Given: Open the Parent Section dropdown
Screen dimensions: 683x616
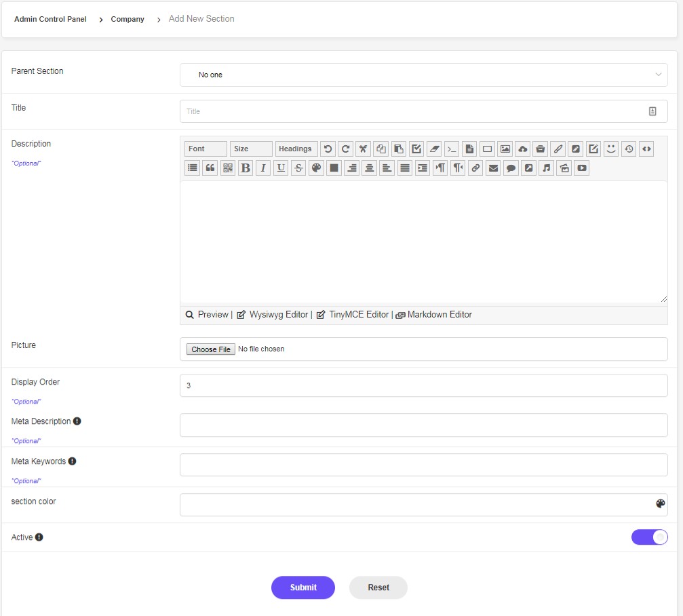Looking at the screenshot, I should click(x=423, y=75).
